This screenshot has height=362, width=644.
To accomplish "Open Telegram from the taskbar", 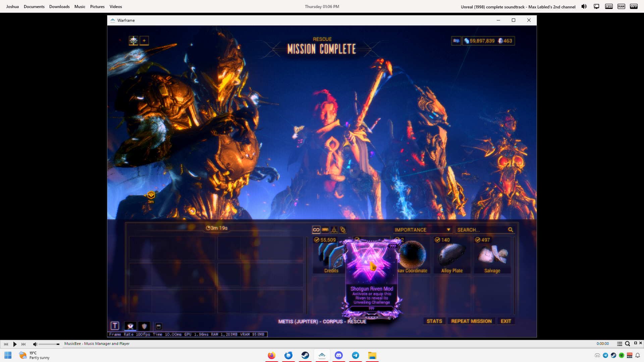I will pos(356,355).
